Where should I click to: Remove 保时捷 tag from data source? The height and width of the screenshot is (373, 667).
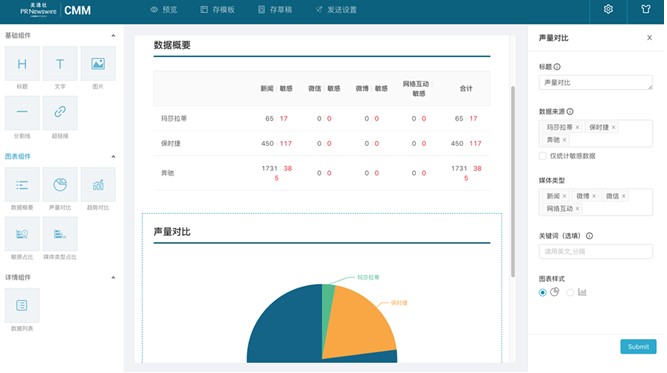(613, 127)
